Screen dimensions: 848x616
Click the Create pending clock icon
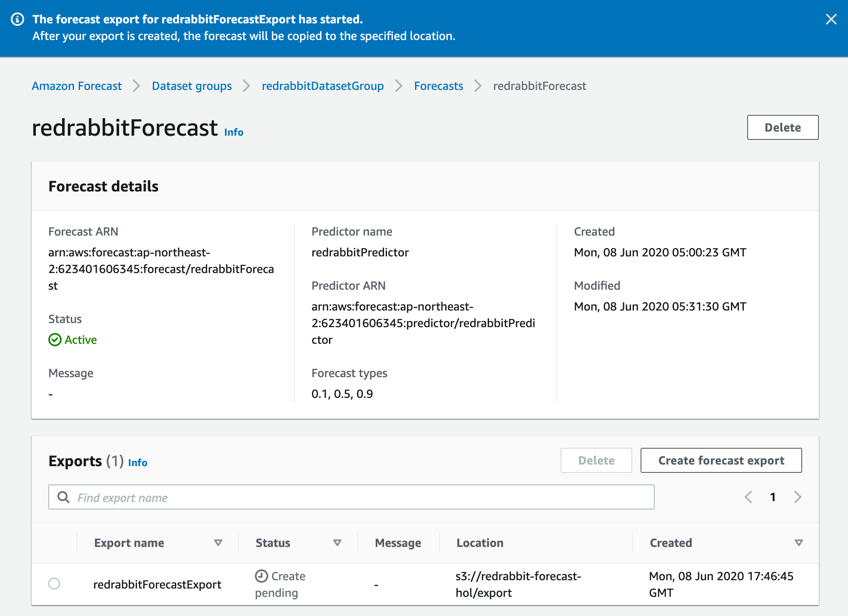(x=261, y=576)
